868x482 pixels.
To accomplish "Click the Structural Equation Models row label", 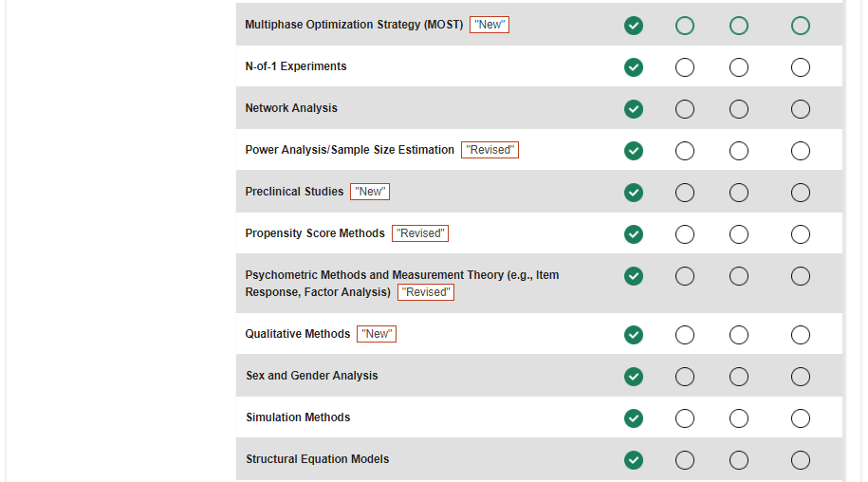I will (317, 459).
